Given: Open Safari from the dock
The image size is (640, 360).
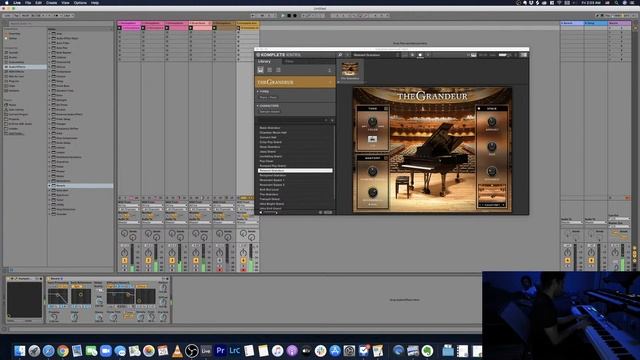Looking at the screenshot, I should coord(48,350).
